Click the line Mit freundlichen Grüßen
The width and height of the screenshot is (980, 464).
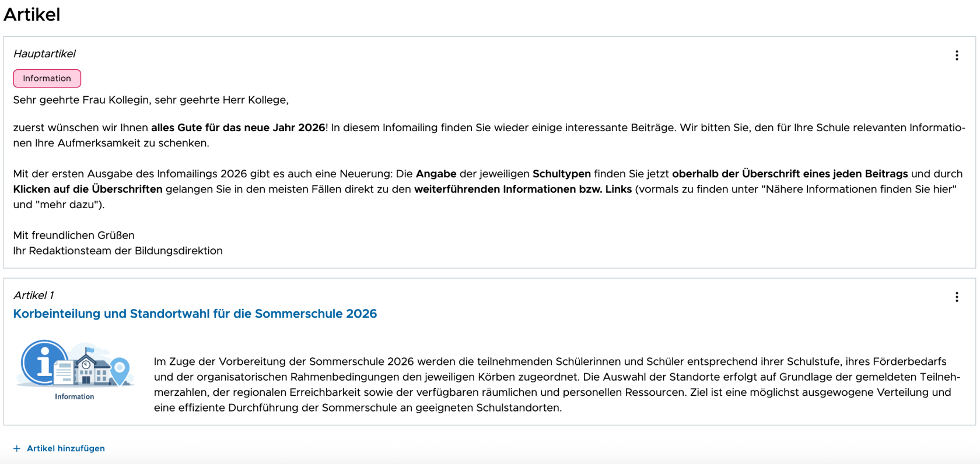[x=74, y=235]
